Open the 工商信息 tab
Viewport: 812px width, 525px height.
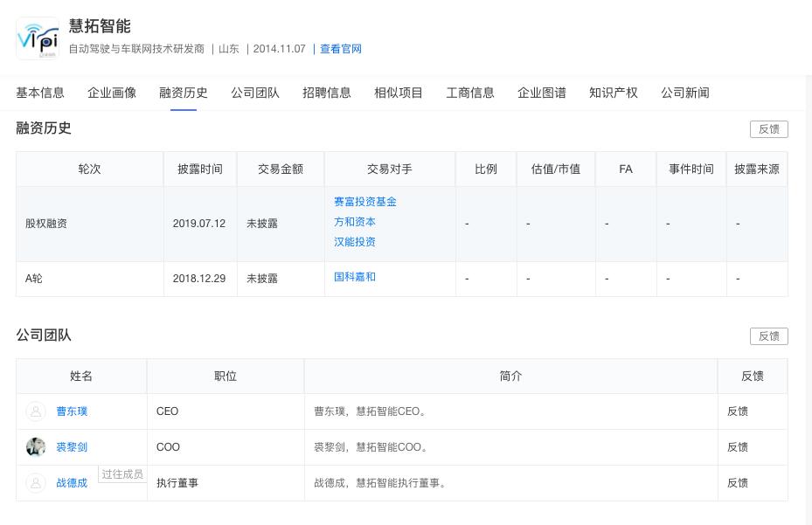470,93
